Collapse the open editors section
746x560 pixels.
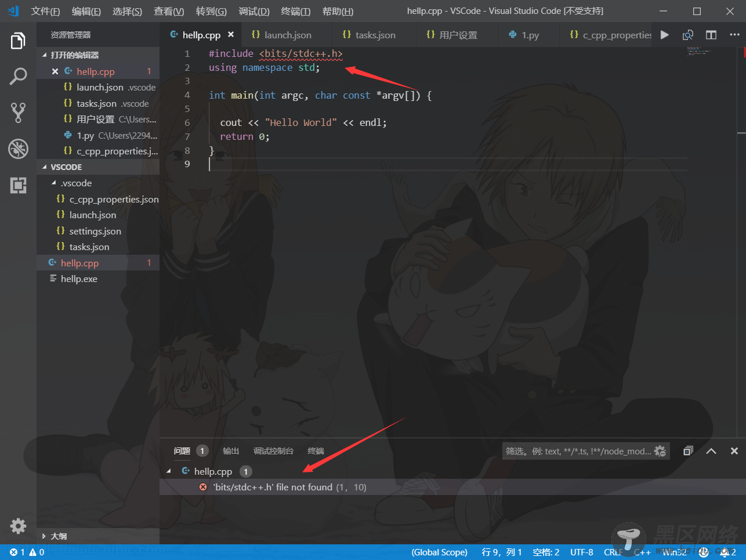(45, 55)
